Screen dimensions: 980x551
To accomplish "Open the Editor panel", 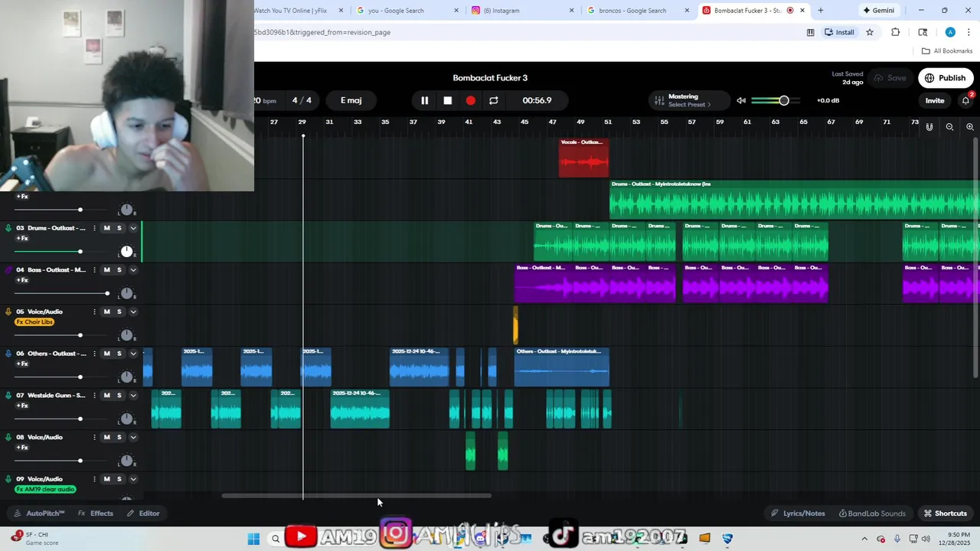I will [143, 514].
